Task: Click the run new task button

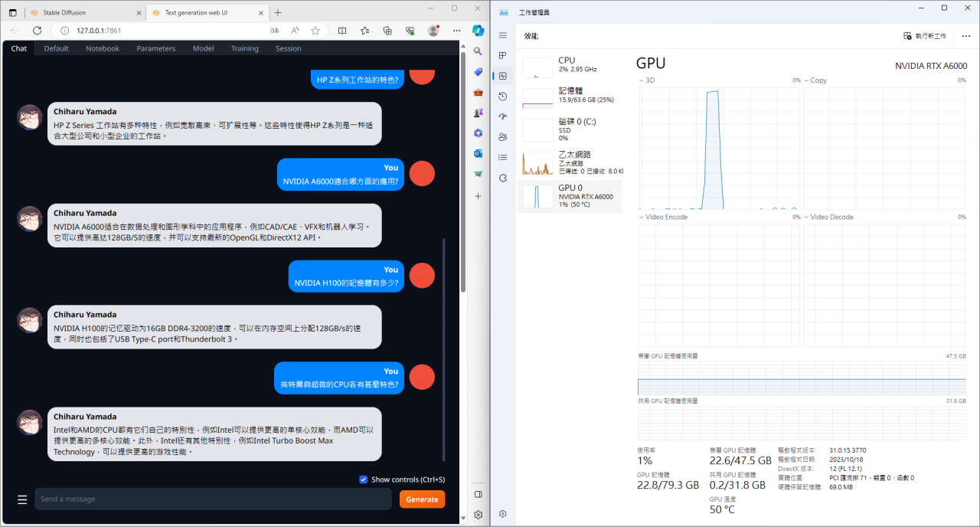Action: pyautogui.click(x=924, y=36)
